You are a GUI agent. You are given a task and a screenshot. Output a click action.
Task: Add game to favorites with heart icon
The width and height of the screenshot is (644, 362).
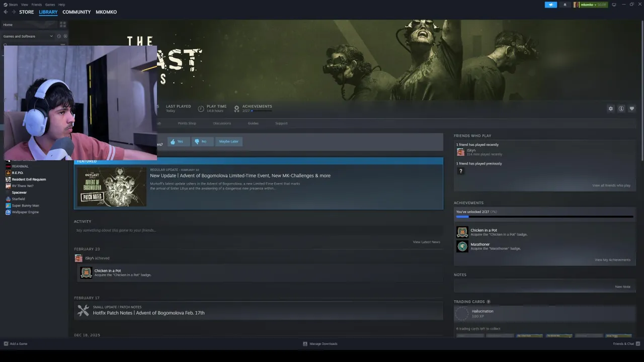click(632, 109)
